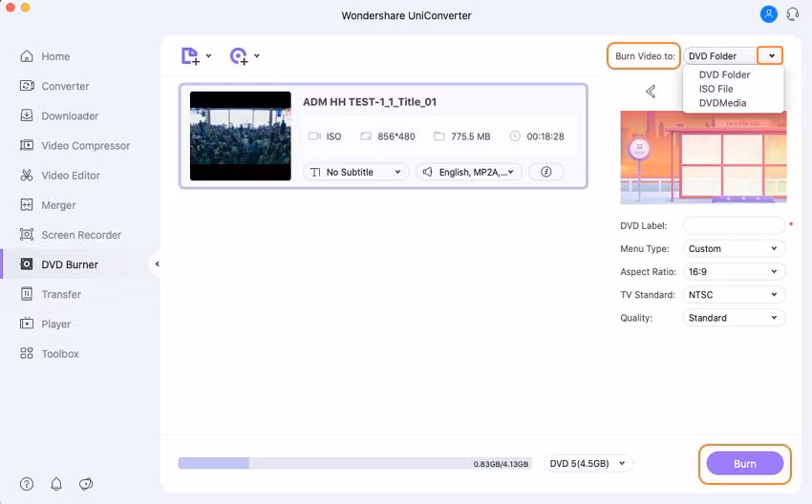The height and width of the screenshot is (504, 812).
Task: Open the support headset icon
Action: 792,14
